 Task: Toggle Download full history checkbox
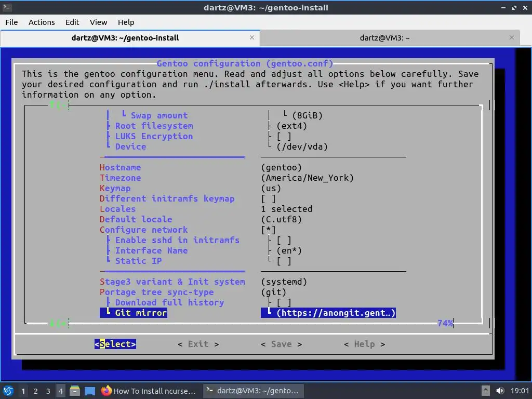click(284, 303)
